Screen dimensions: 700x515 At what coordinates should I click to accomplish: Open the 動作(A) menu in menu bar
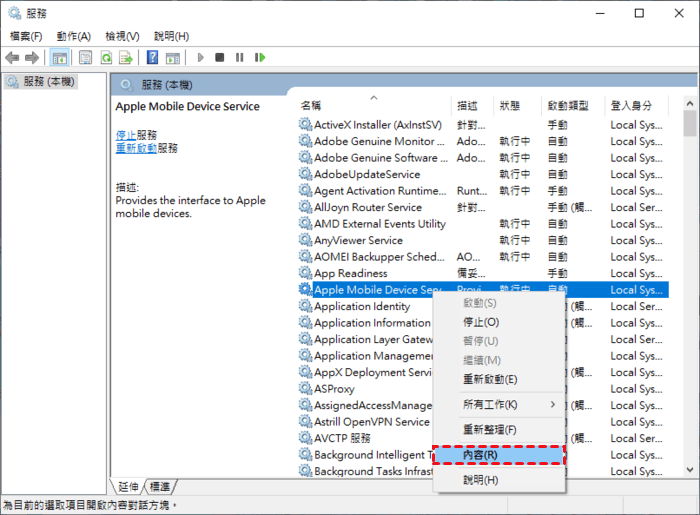pos(73,36)
